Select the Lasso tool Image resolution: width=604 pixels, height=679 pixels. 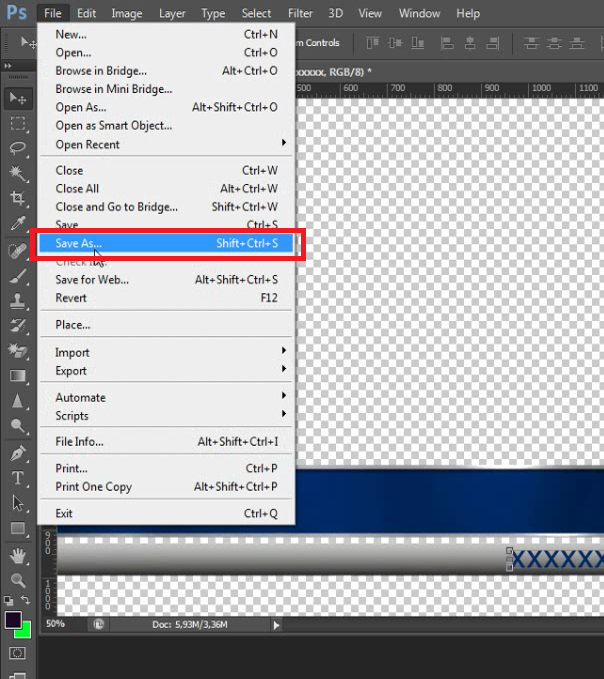18,149
